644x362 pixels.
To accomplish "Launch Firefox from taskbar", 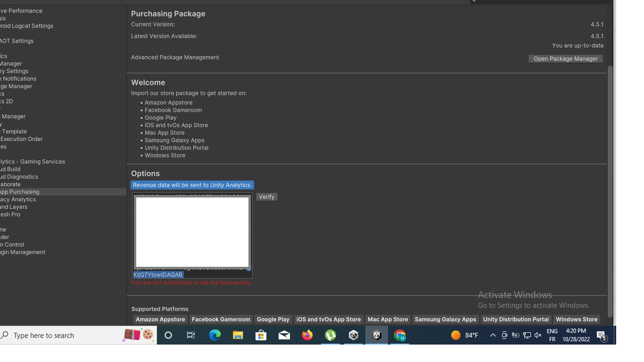I will pyautogui.click(x=307, y=335).
